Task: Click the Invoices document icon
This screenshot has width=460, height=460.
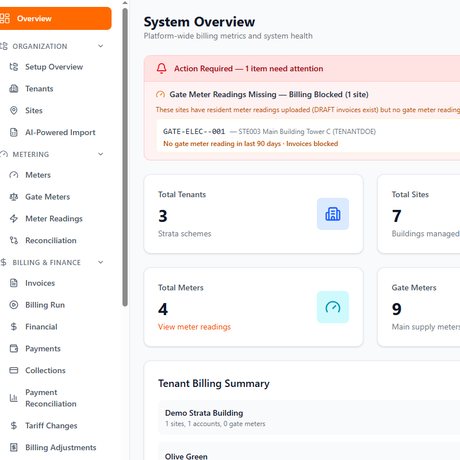Action: [x=14, y=283]
